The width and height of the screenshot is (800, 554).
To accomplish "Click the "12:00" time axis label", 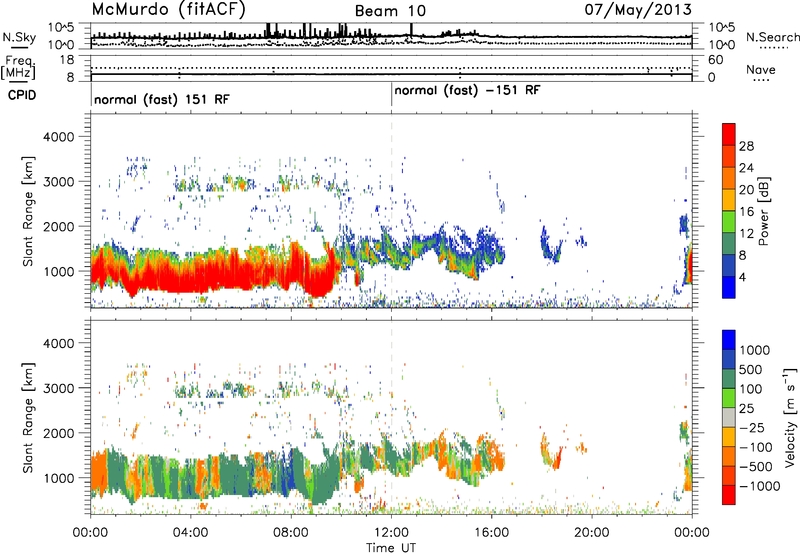I will tap(391, 533).
